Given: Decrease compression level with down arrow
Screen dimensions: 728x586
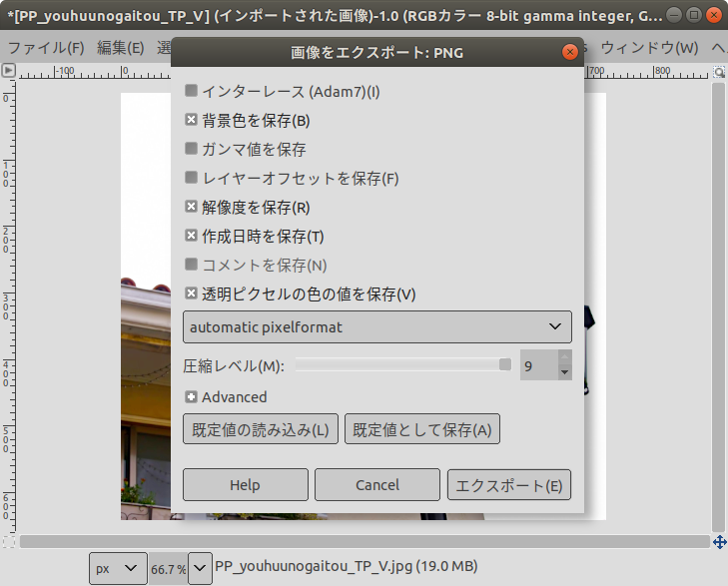Looking at the screenshot, I should click(x=564, y=372).
